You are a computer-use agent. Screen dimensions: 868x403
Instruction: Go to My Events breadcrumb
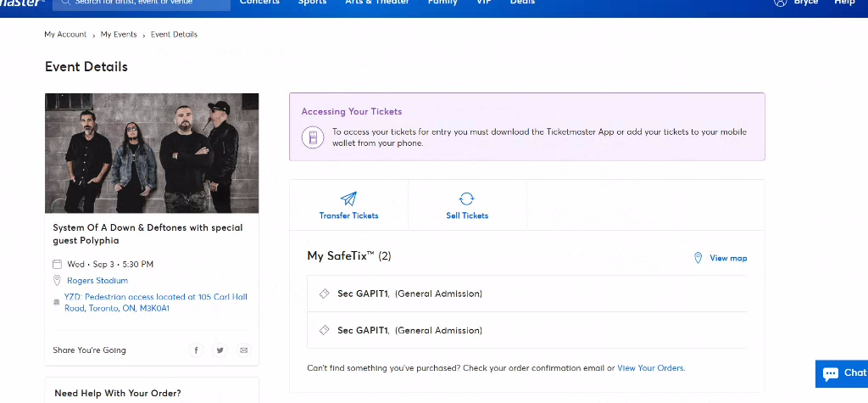(x=119, y=35)
